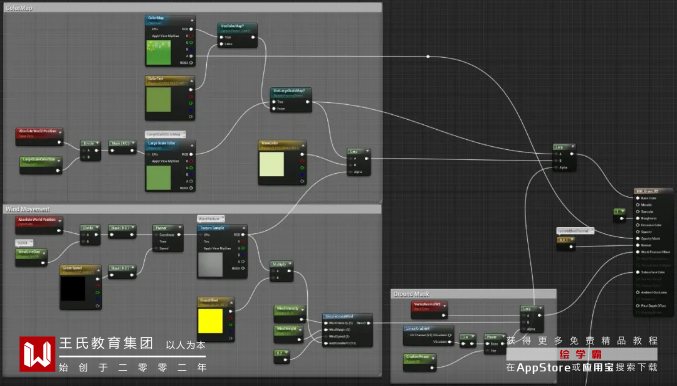The height and width of the screenshot is (386, 677).
Task: Click the Metallic pin on result node
Action: point(638,205)
